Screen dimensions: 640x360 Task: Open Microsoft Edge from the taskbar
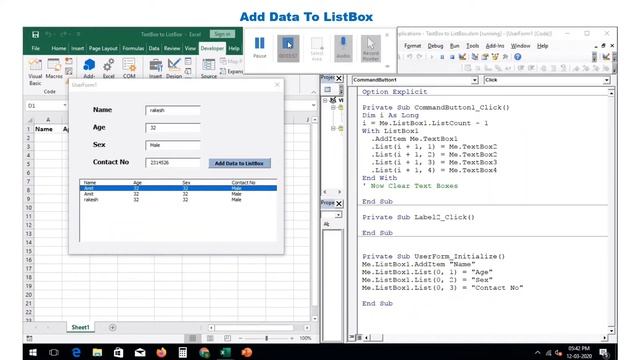[76, 352]
